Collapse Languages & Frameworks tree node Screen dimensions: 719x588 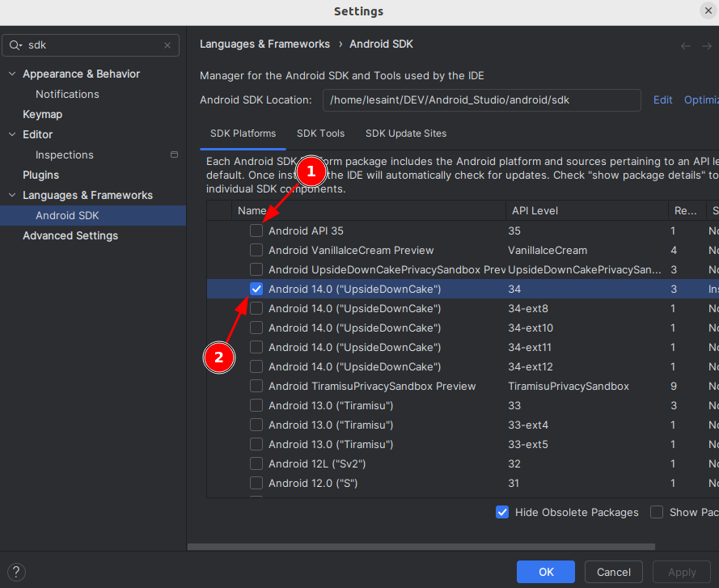[x=12, y=195]
